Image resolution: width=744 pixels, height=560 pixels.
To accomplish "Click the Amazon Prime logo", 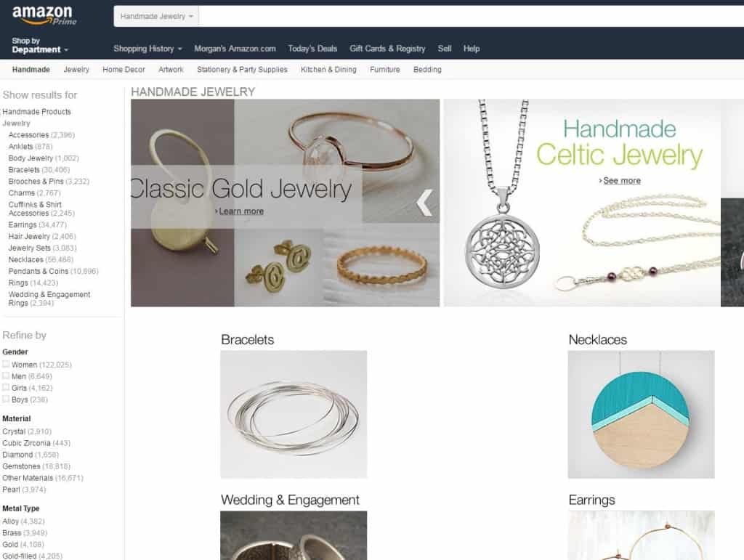I will click(44, 16).
